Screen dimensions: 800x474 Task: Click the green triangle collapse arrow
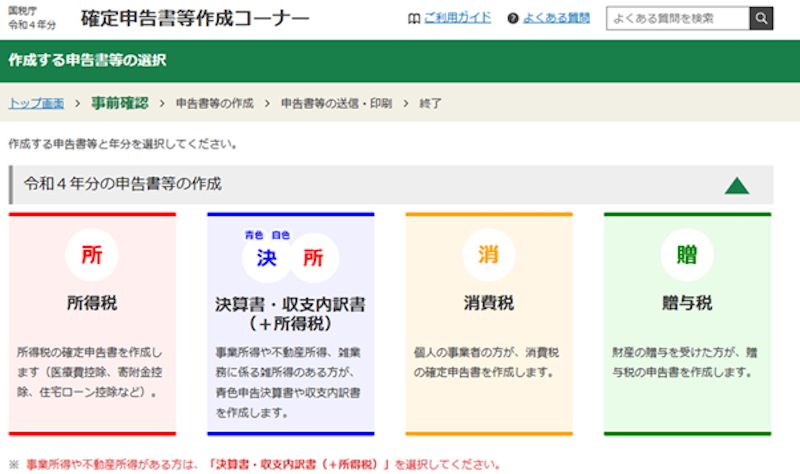point(736,185)
